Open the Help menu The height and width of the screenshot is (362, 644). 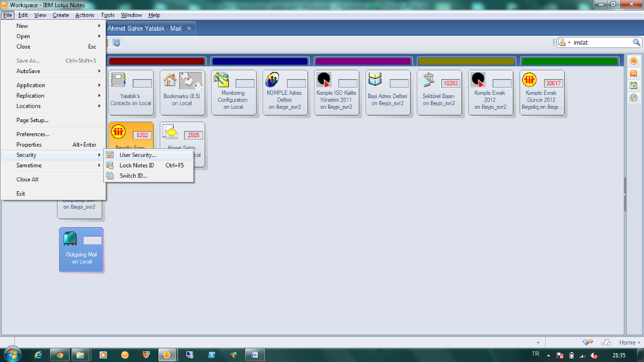click(x=154, y=15)
